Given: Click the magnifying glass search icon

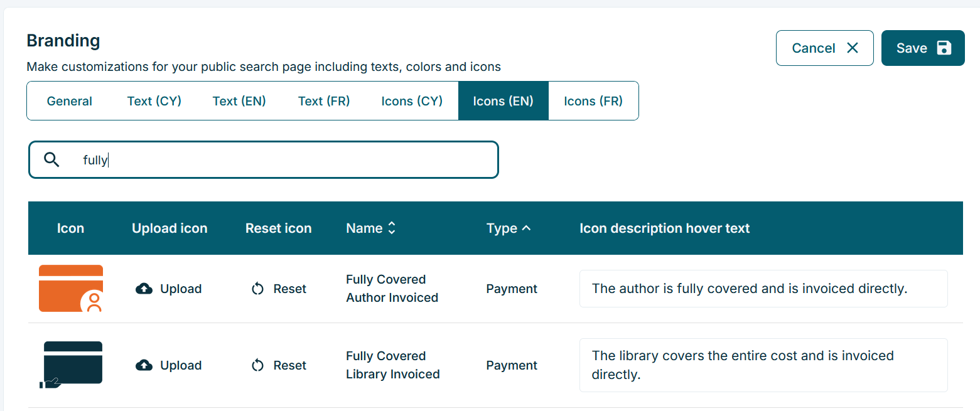Looking at the screenshot, I should coord(52,159).
